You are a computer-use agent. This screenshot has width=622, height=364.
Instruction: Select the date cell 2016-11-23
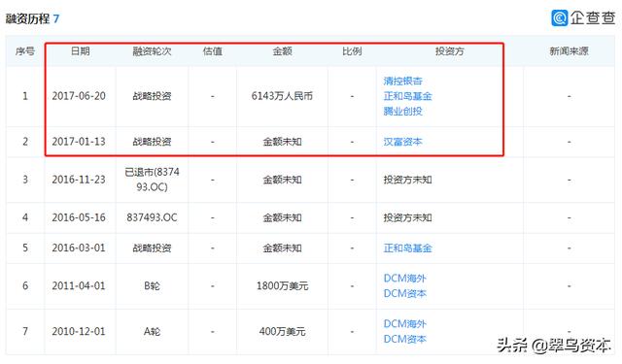pyautogui.click(x=79, y=180)
